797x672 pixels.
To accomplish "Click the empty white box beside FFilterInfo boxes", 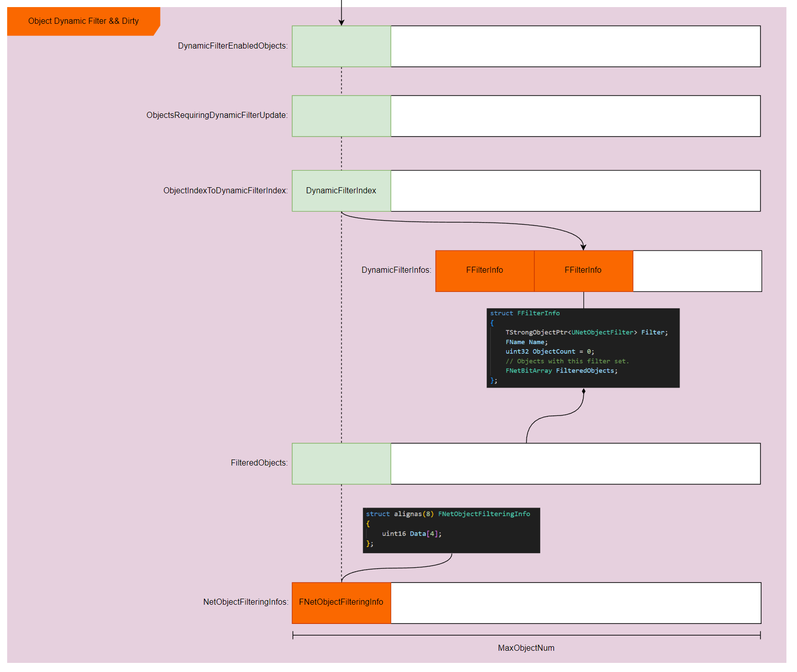I will point(697,271).
